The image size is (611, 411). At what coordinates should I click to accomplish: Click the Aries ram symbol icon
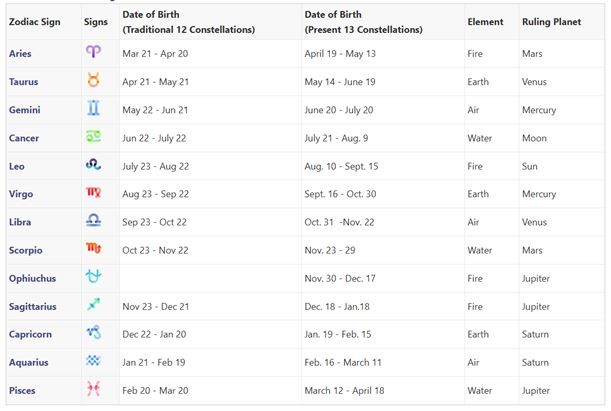coord(93,53)
